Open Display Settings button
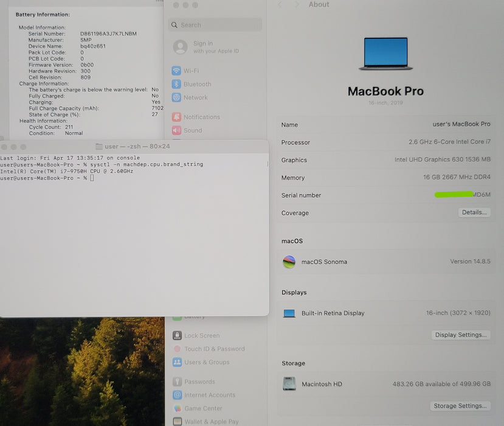 (x=461, y=335)
